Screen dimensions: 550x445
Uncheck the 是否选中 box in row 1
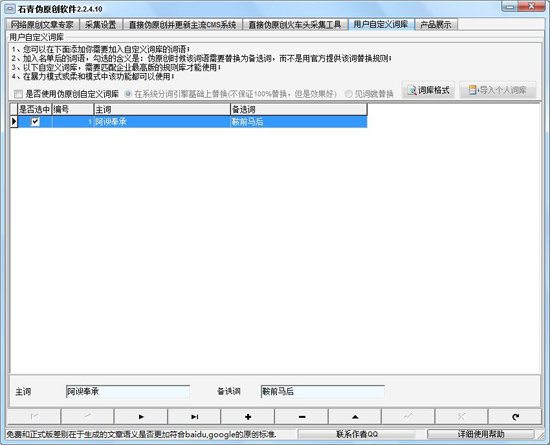35,122
